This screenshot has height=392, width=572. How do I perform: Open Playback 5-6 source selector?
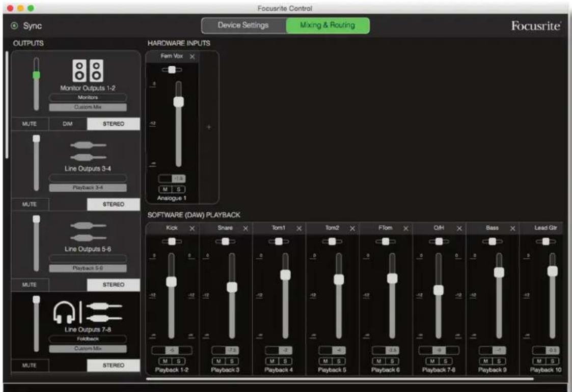coord(88,268)
